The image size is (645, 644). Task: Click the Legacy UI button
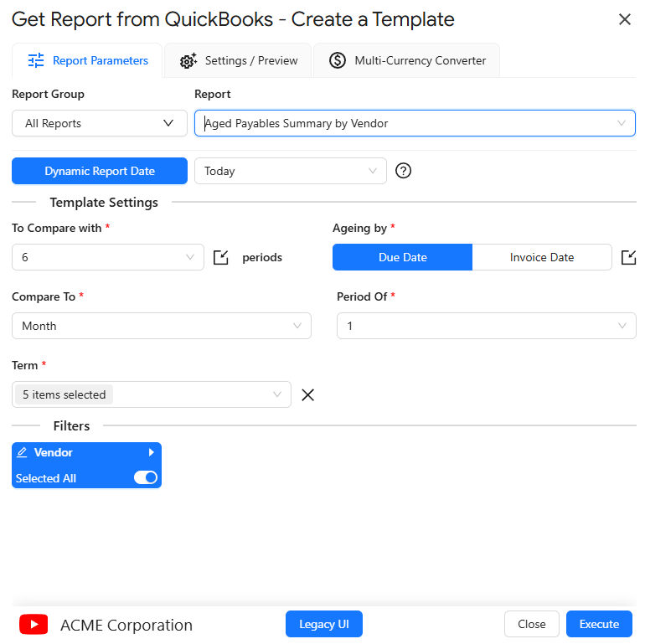point(323,624)
